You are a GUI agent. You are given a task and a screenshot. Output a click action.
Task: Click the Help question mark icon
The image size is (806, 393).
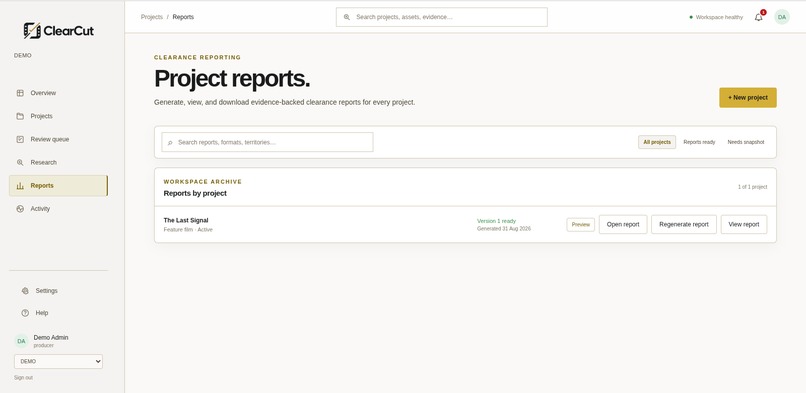[x=25, y=313]
